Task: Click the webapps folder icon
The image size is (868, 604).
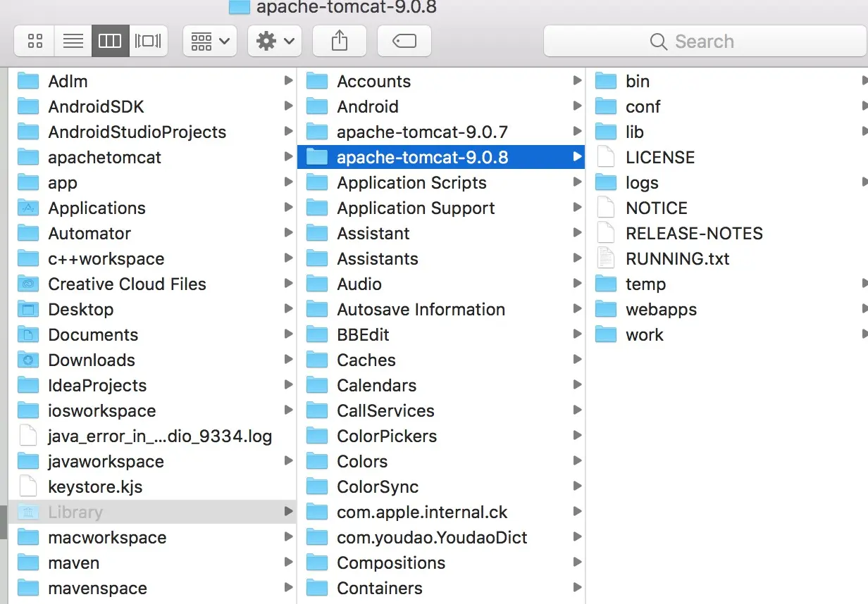Action: pos(606,310)
